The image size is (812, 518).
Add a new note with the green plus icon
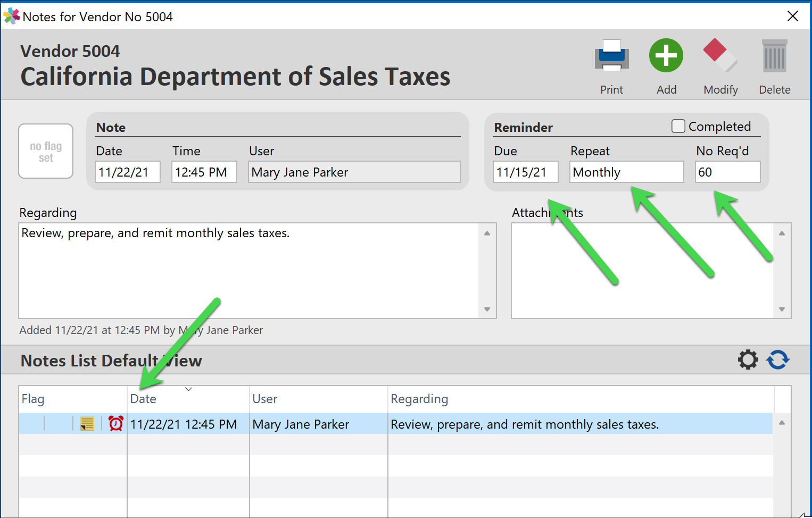pos(666,55)
